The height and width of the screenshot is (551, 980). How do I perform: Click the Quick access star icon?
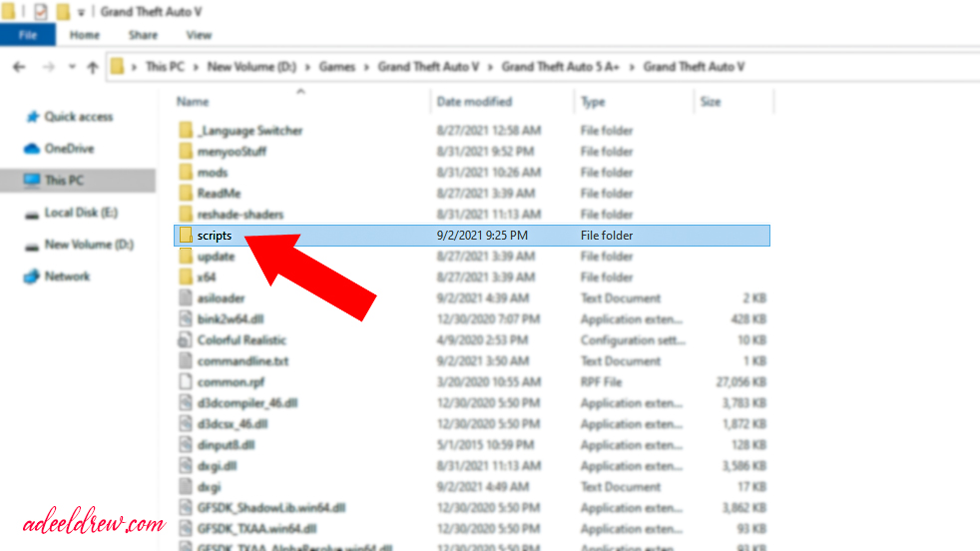point(32,117)
